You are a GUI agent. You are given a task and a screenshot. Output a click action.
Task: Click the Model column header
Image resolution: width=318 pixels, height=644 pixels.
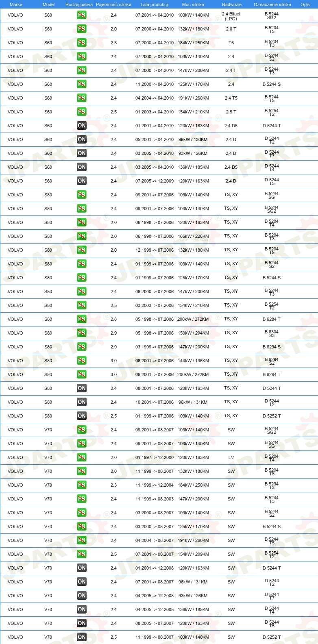click(48, 4)
